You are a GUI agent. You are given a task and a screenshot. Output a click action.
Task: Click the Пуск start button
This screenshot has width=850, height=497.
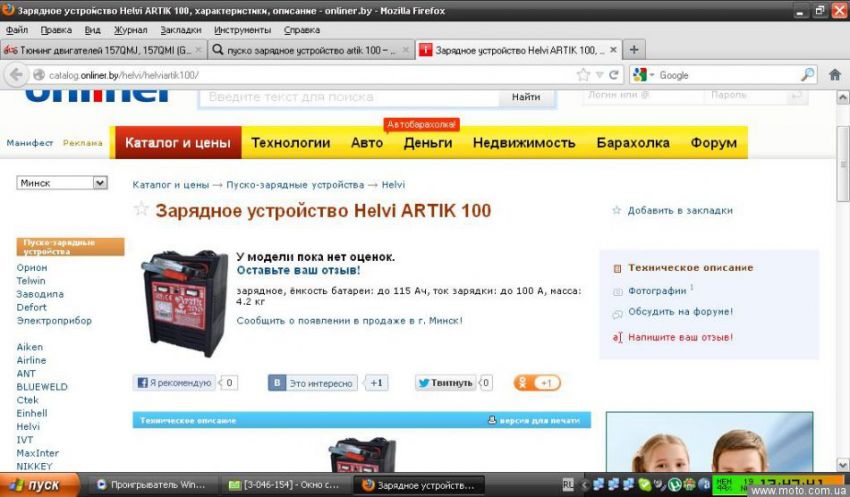click(40, 485)
